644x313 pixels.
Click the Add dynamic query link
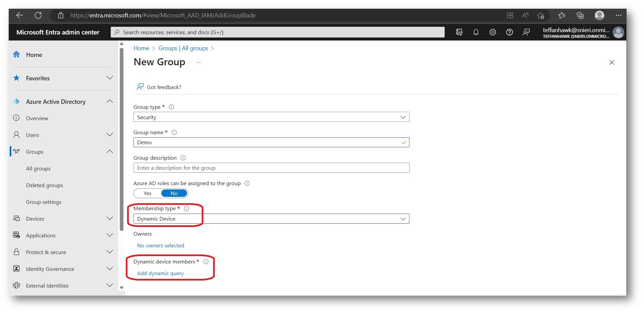tap(160, 273)
